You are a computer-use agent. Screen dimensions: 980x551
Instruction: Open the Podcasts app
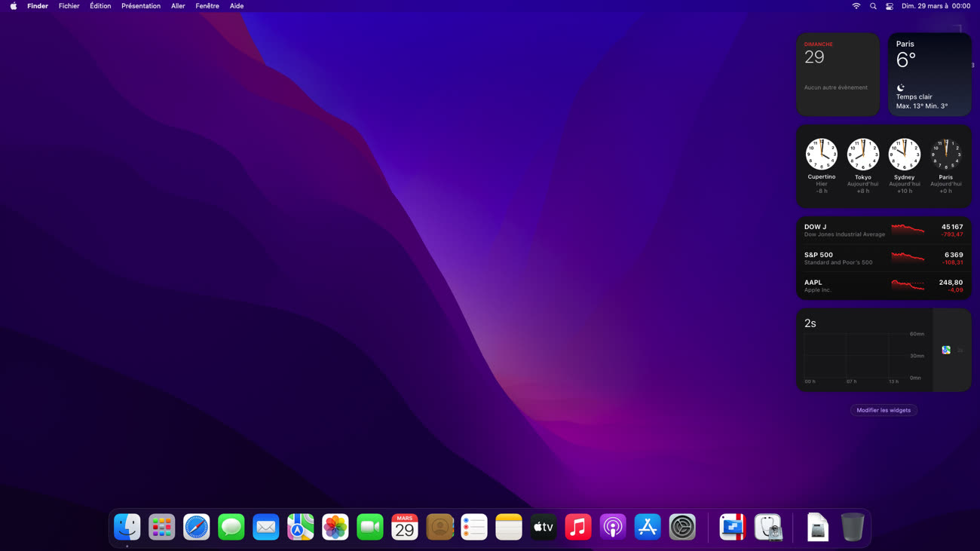tap(613, 527)
